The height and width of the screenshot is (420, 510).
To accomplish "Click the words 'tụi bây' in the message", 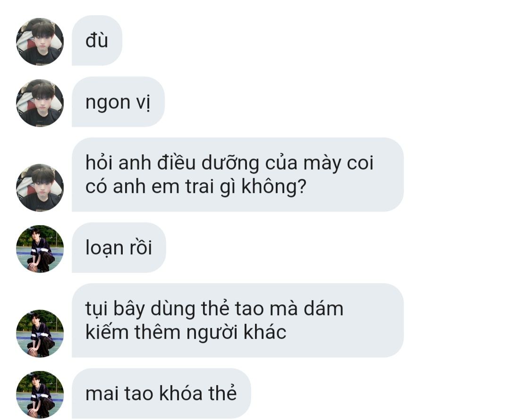I will coord(115,309).
